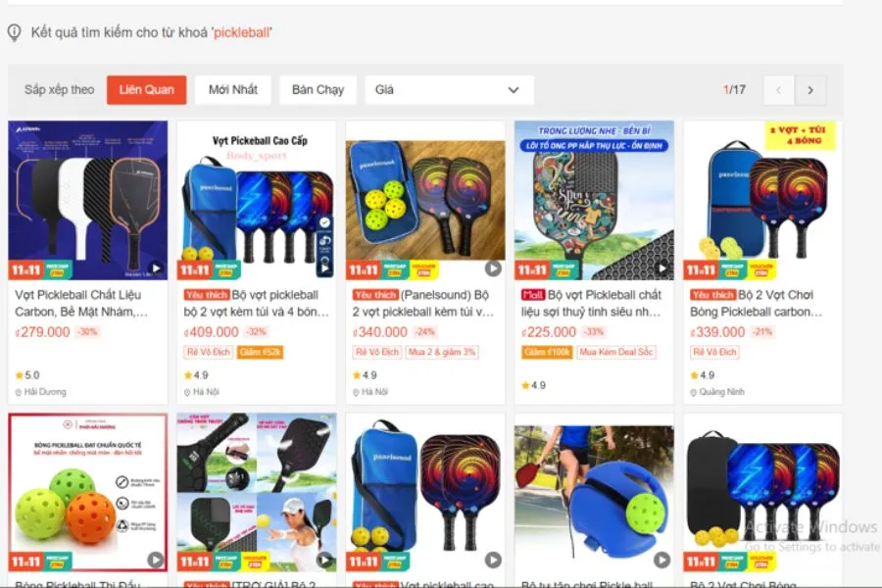Image resolution: width=882 pixels, height=588 pixels.
Task: Play video on the self-training pickleball kit thumbnail
Action: 661,560
